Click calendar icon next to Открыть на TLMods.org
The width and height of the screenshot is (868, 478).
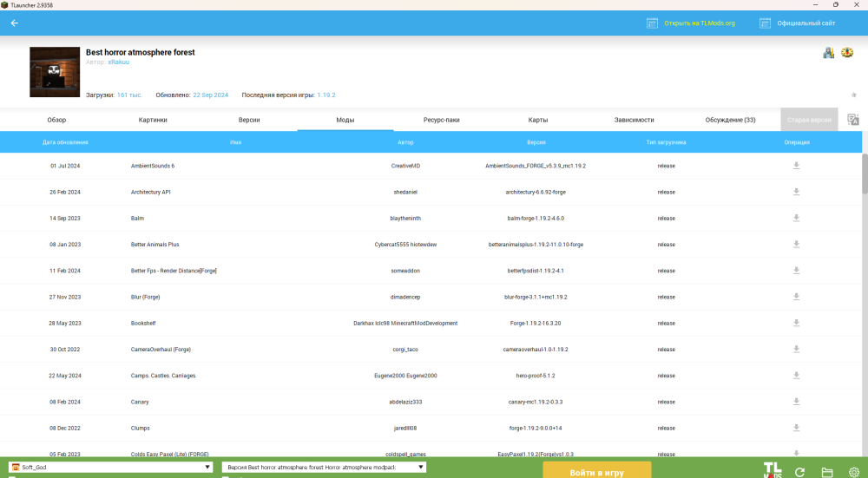pyautogui.click(x=652, y=23)
